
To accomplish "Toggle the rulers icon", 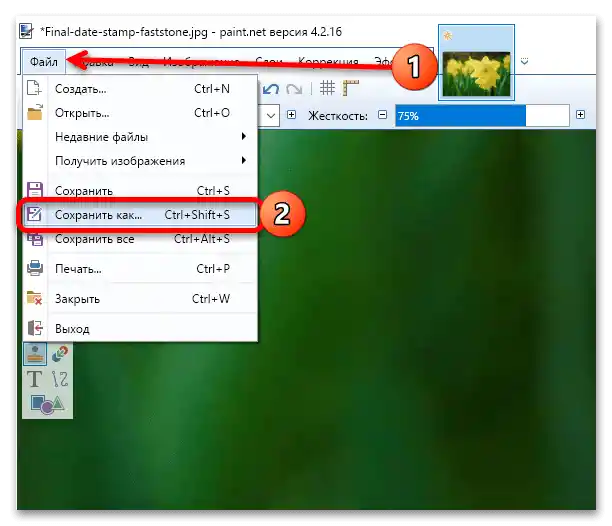I will coord(350,88).
